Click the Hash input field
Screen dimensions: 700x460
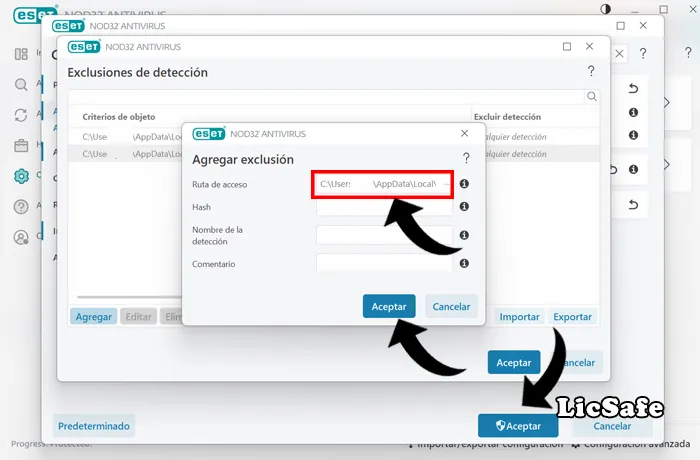pos(384,207)
